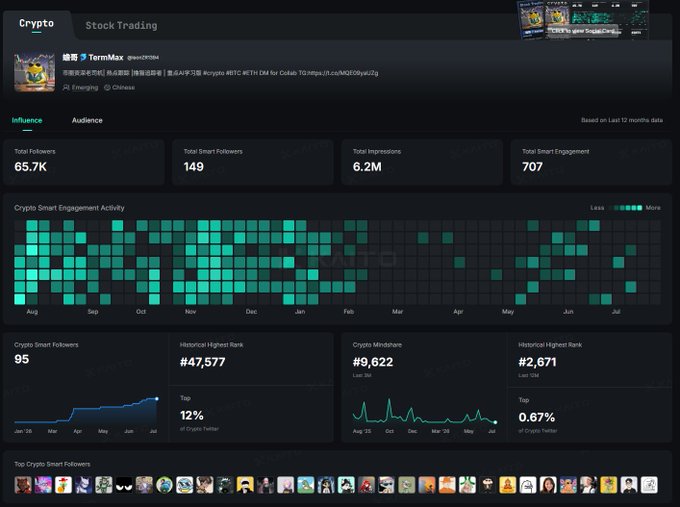
Task: Click the Top 12% of Crypto Twitter value
Action: 192,415
